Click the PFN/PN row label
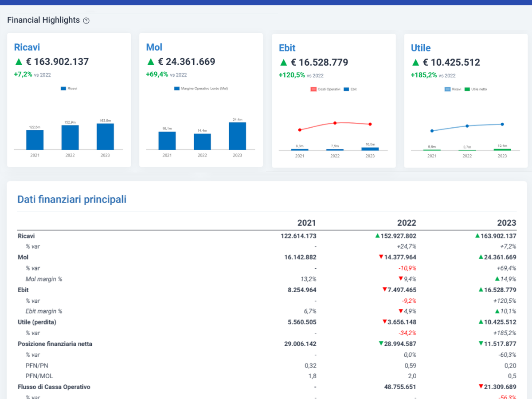Screen dimensions: 532x399 (36, 365)
